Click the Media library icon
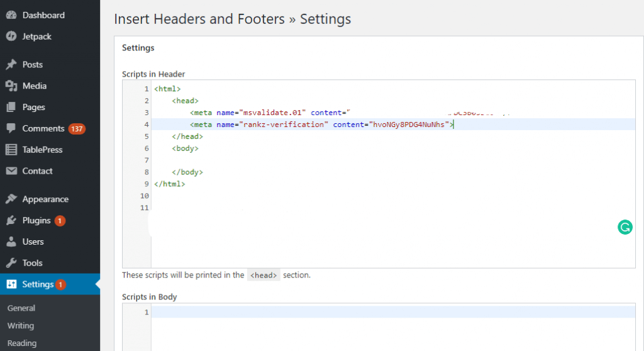Viewport: 644px width, 351px height. (x=11, y=86)
